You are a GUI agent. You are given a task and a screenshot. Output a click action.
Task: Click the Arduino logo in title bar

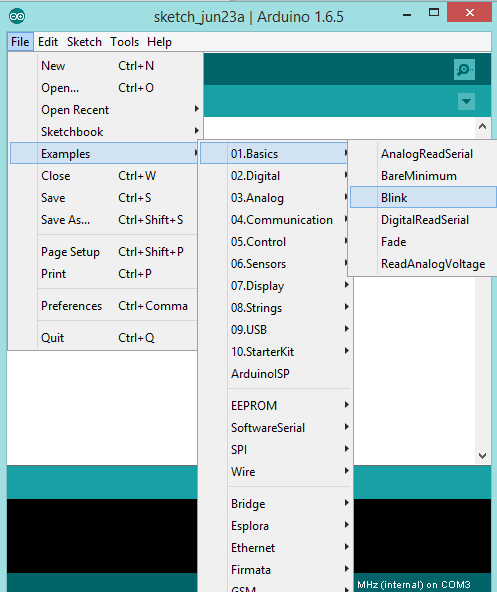(17, 17)
